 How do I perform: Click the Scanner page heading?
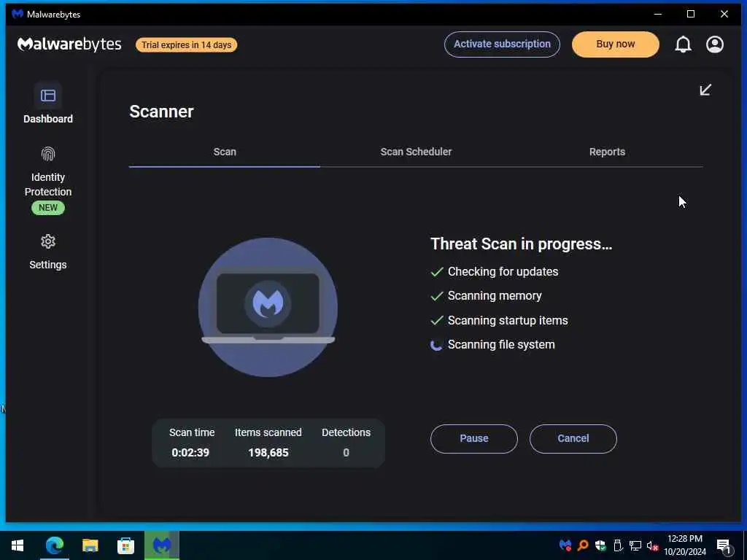[161, 112]
